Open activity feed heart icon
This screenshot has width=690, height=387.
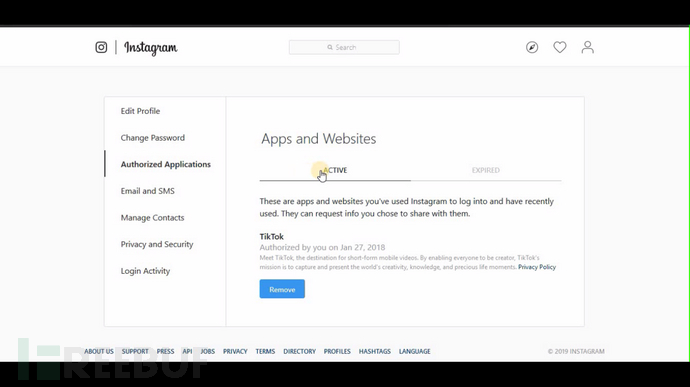click(x=560, y=47)
